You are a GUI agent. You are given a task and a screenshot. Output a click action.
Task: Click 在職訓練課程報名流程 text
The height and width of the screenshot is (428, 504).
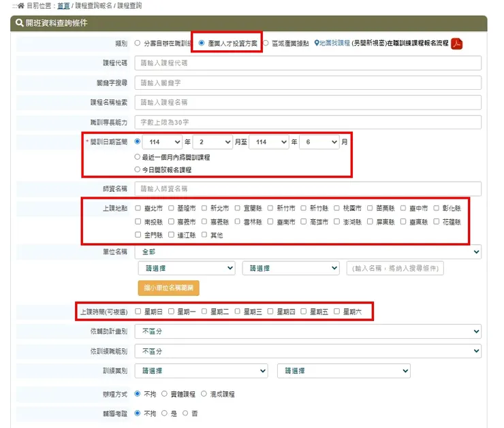[418, 43]
